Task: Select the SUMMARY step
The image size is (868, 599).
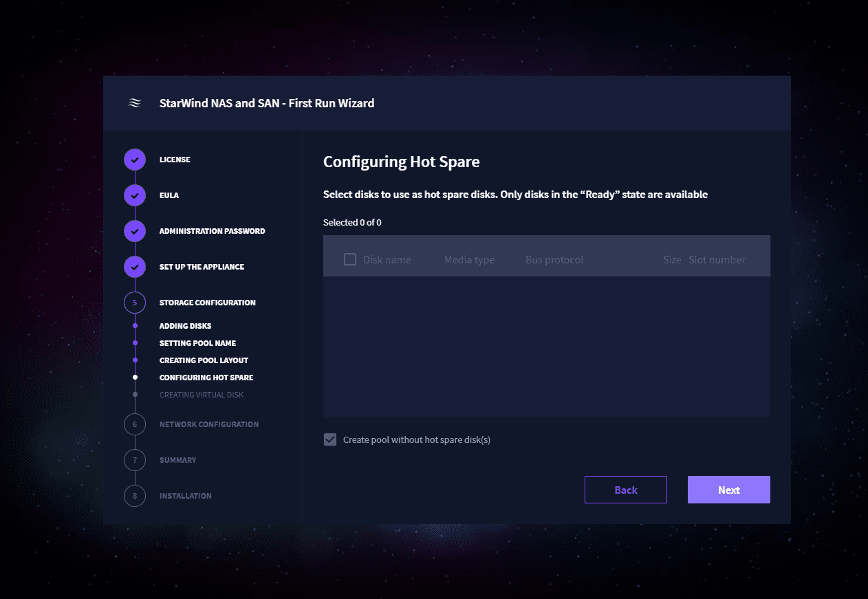Action: pos(178,460)
